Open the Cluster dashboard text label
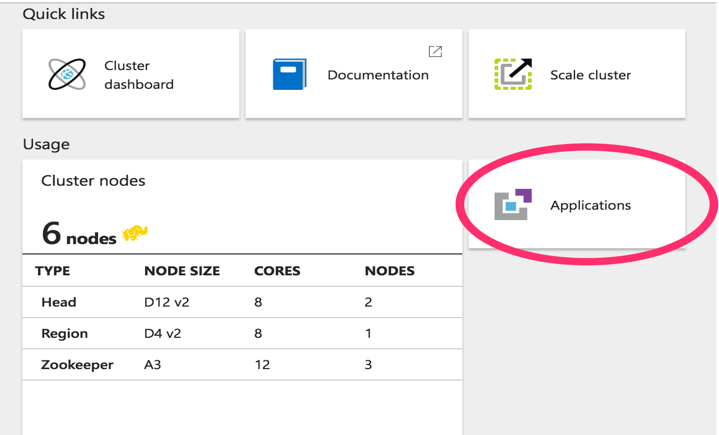This screenshot has height=435, width=719. (139, 75)
